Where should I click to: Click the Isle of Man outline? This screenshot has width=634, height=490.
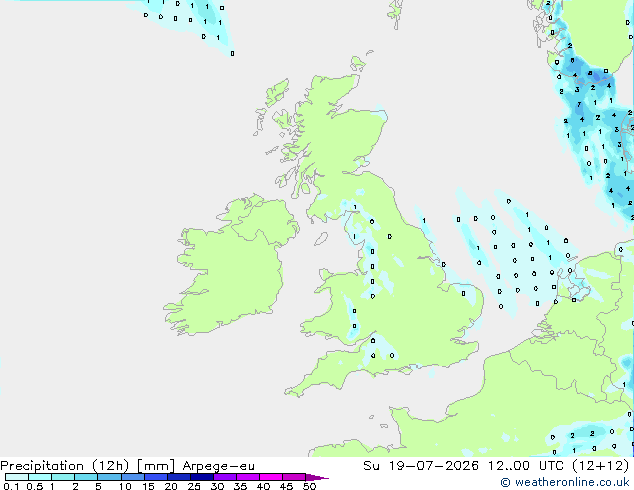321,239
